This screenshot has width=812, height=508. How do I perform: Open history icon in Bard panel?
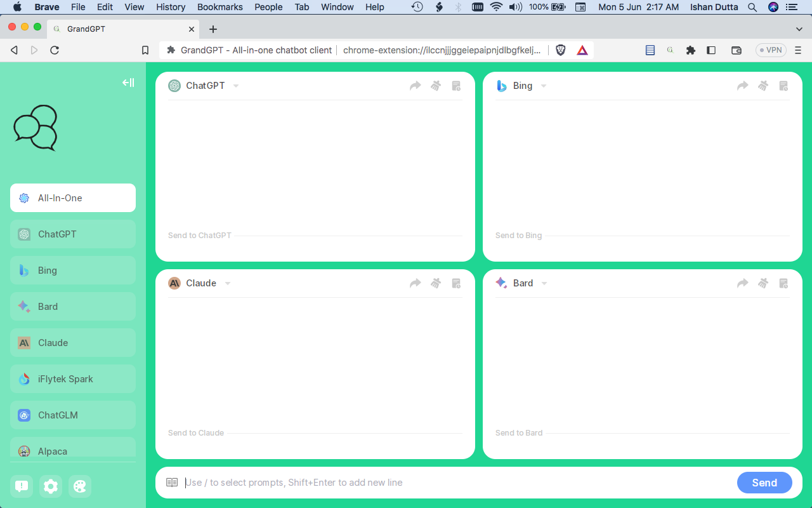pyautogui.click(x=783, y=283)
